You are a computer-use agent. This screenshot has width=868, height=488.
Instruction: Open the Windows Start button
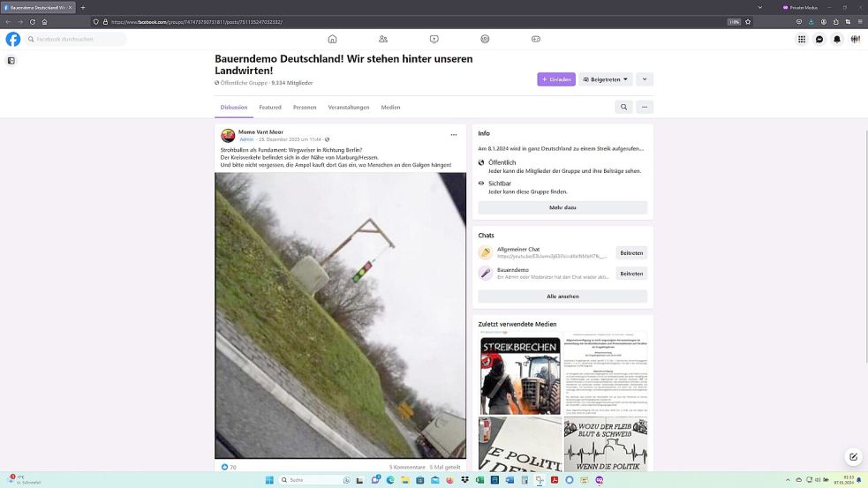[x=269, y=480]
